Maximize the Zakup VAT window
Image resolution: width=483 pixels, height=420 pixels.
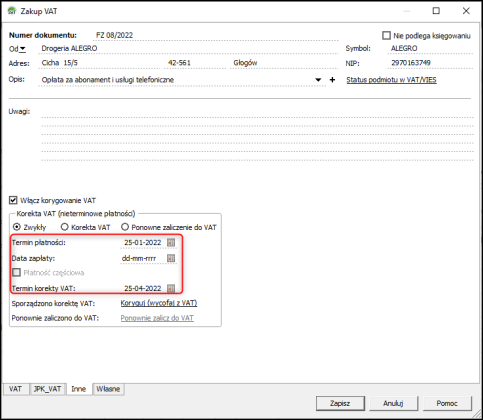[436, 11]
